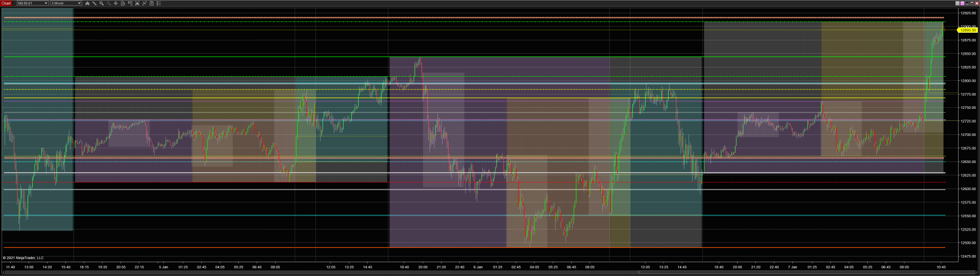Click the 12925.00 price axis label

click(968, 13)
